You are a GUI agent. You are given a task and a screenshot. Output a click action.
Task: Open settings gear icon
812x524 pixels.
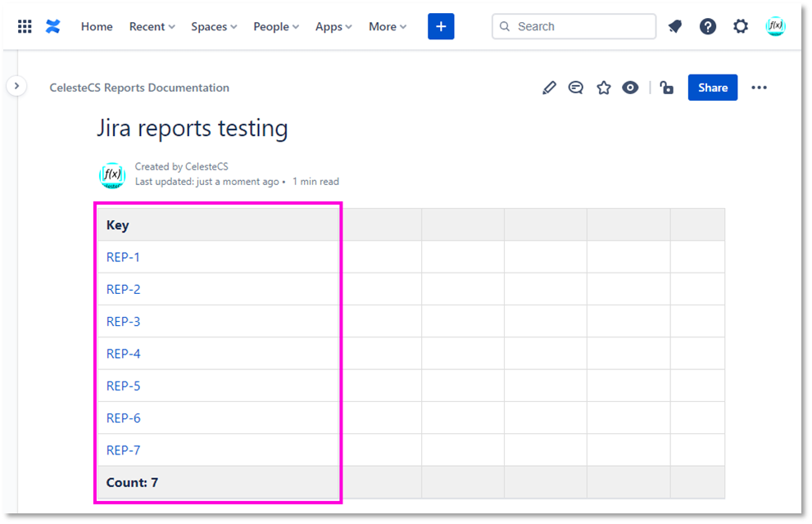pyautogui.click(x=741, y=26)
